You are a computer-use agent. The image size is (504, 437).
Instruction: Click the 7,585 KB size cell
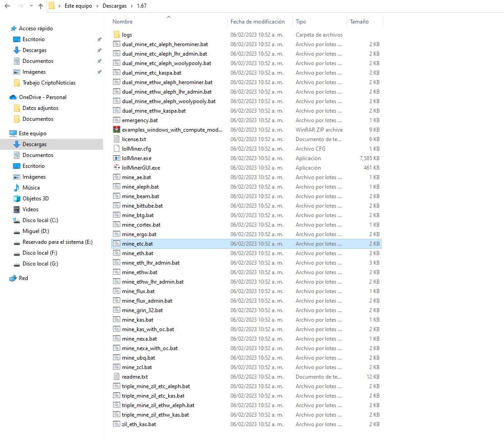[369, 158]
